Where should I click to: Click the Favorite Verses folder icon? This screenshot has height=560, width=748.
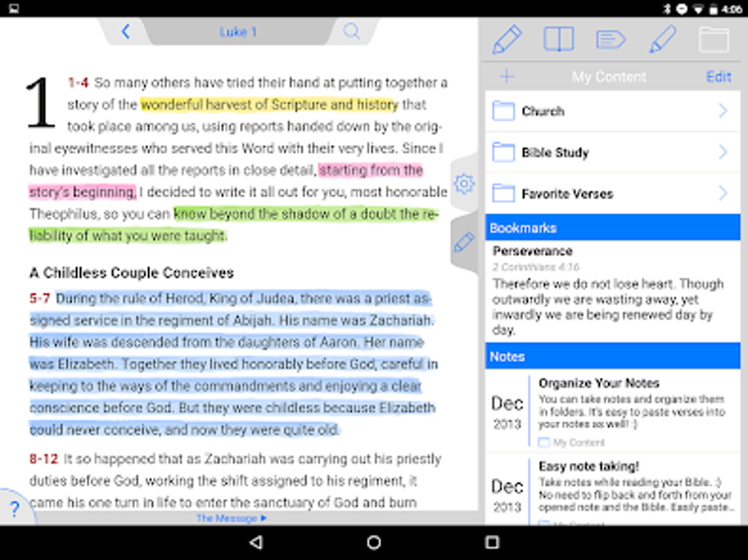click(x=503, y=194)
